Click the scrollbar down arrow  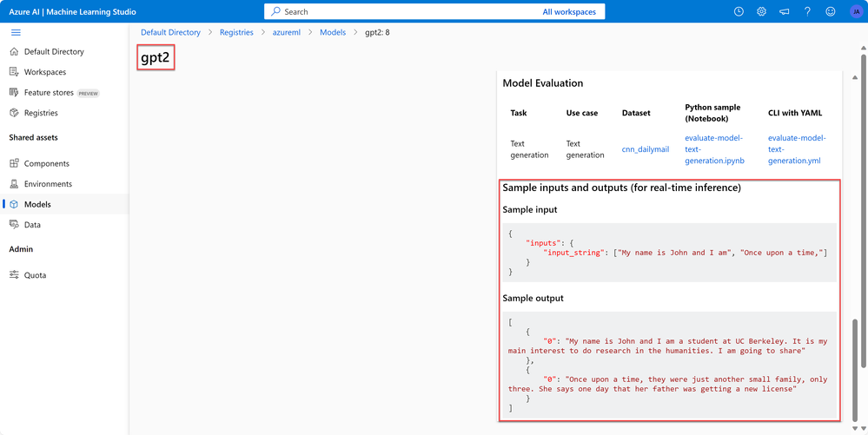click(x=863, y=428)
